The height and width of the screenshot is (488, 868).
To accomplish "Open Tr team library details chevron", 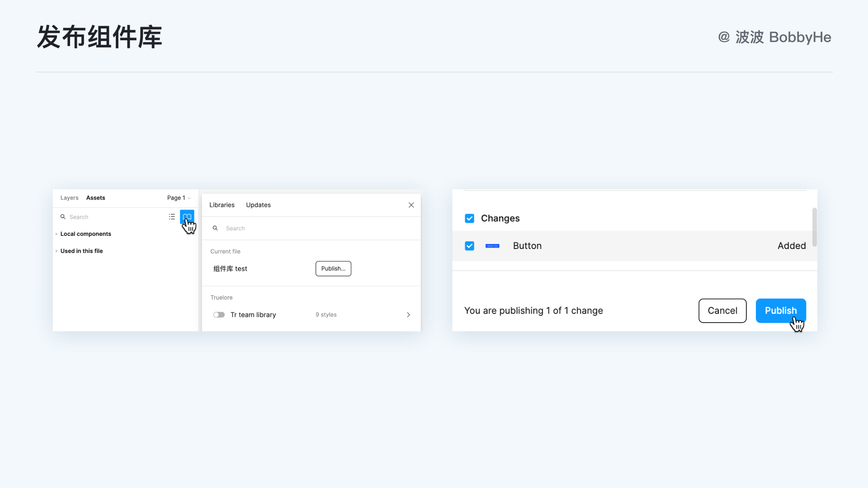I will pyautogui.click(x=408, y=314).
